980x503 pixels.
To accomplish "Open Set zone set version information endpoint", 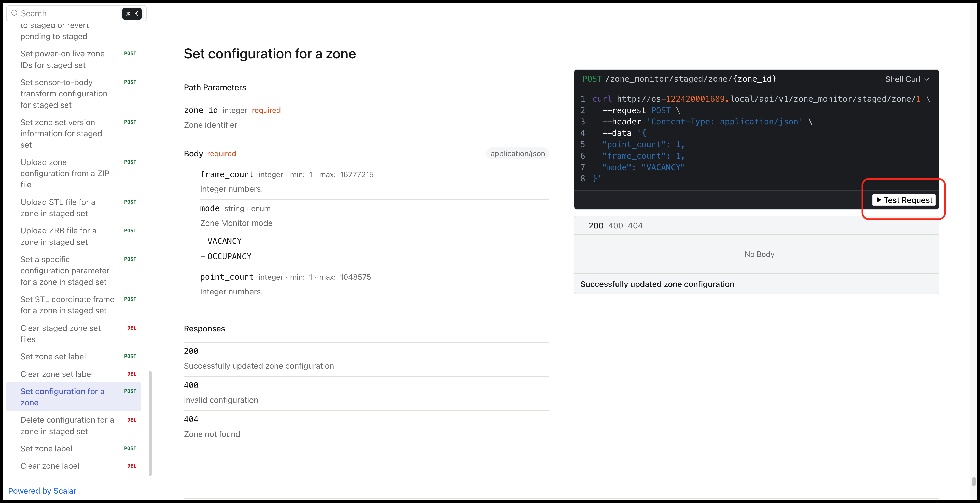I will [x=73, y=134].
